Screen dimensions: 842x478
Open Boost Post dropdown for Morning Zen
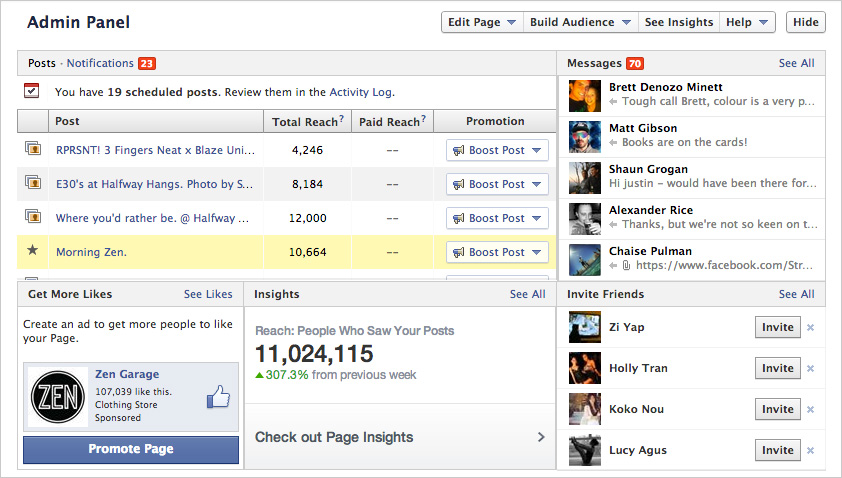[497, 252]
